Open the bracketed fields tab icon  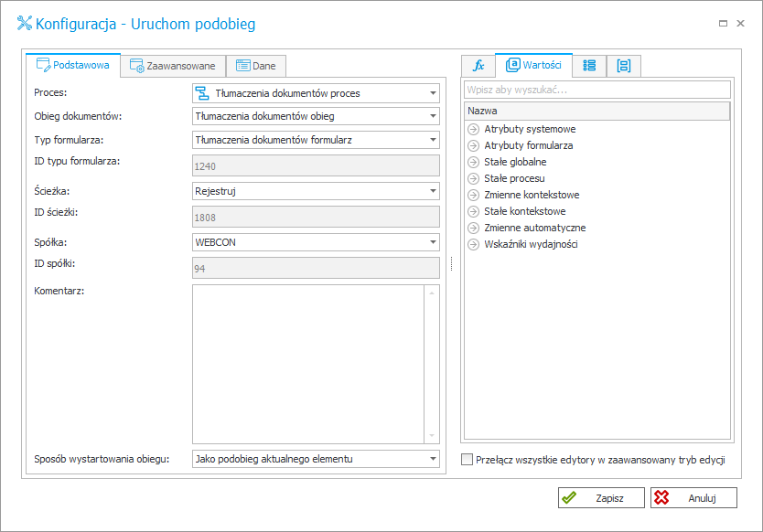pos(623,66)
